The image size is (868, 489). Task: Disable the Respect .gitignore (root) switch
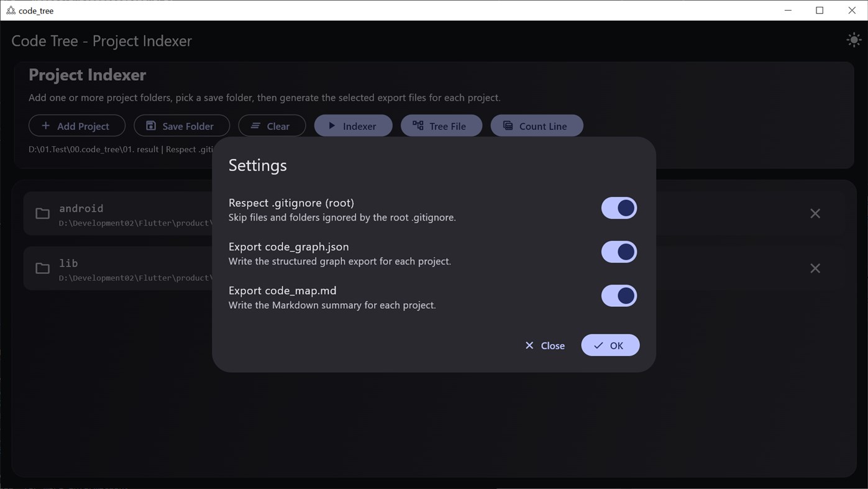(x=619, y=208)
